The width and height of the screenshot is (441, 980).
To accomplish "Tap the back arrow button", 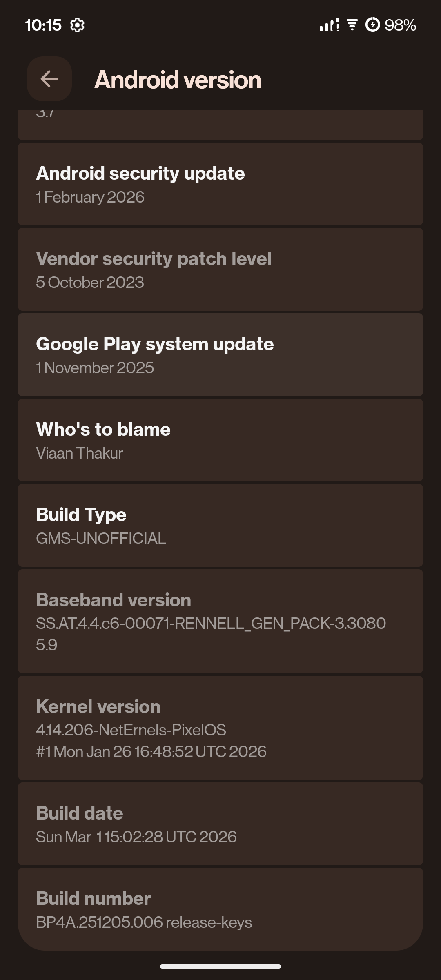I will pos(49,79).
